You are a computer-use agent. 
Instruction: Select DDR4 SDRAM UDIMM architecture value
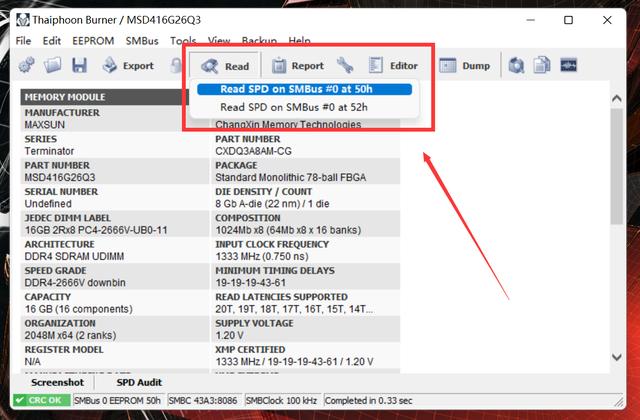(x=74, y=256)
